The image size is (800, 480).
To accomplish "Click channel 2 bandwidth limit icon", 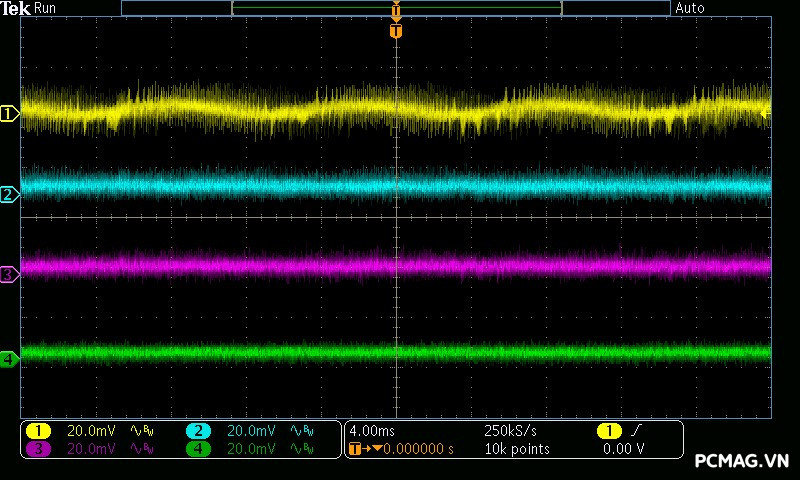I will [x=300, y=431].
